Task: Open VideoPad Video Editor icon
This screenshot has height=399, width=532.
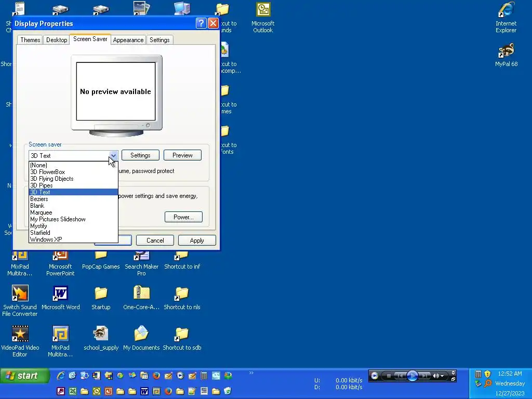Action: pos(20,341)
